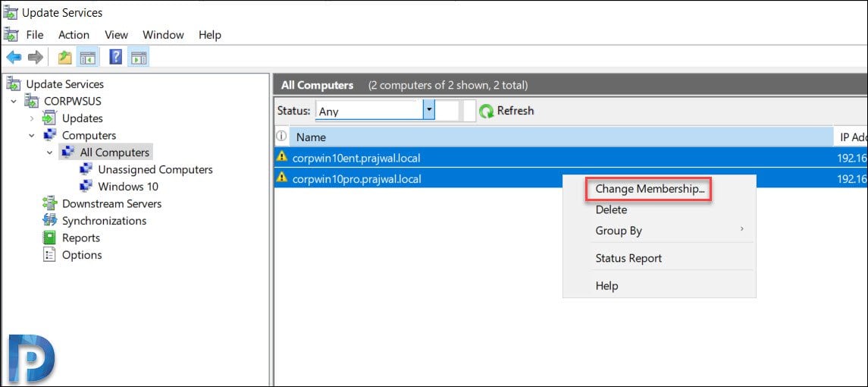Image resolution: width=868 pixels, height=387 pixels.
Task: Click the Updates node icon
Action: click(50, 118)
